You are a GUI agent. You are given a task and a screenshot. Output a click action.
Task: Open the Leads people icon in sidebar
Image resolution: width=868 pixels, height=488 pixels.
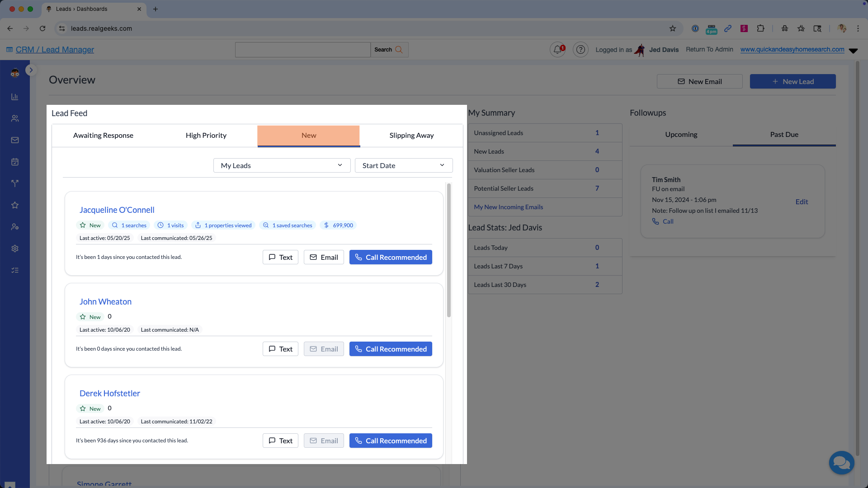15,118
